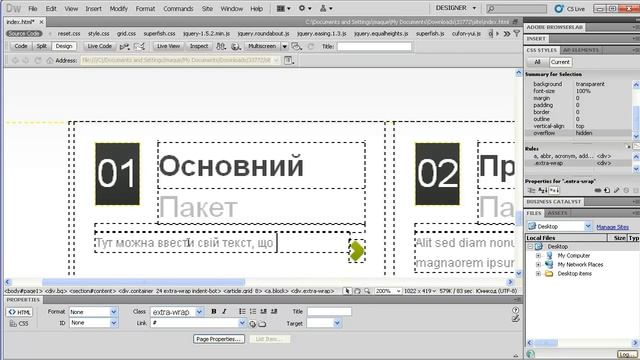The image size is (640, 360).
Task: Click the Bold formatting button
Action: click(213, 311)
